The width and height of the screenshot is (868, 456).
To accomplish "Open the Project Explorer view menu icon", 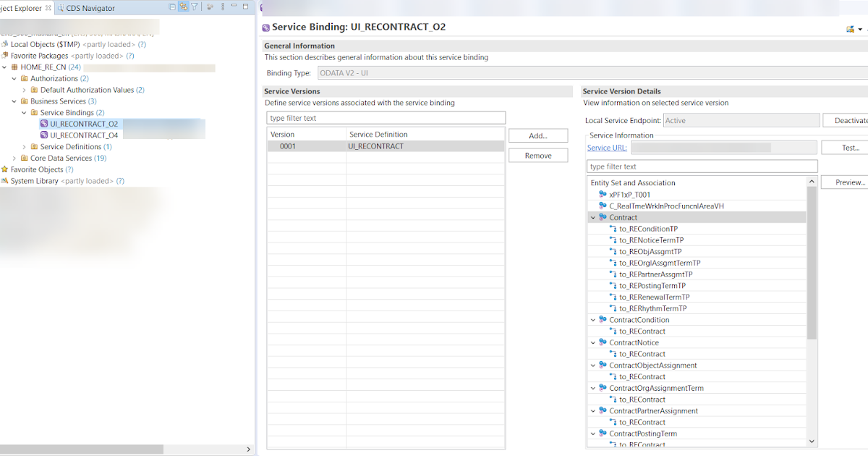I will [x=223, y=7].
